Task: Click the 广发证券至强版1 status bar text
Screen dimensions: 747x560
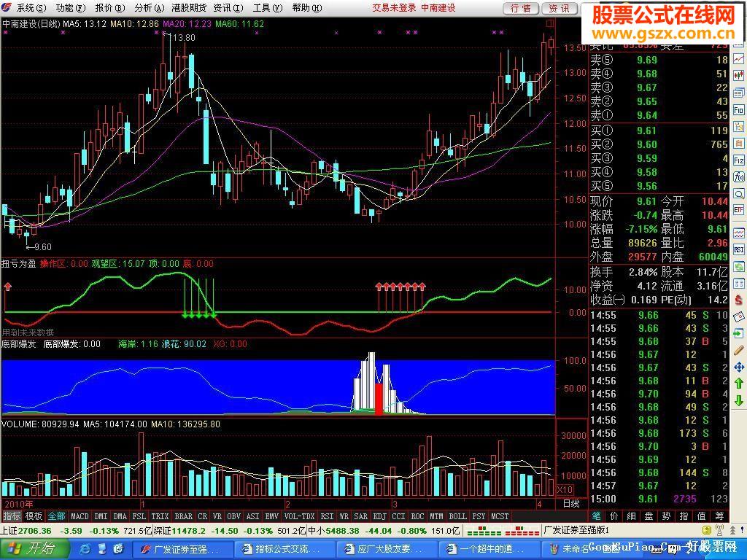Action: 576,531
